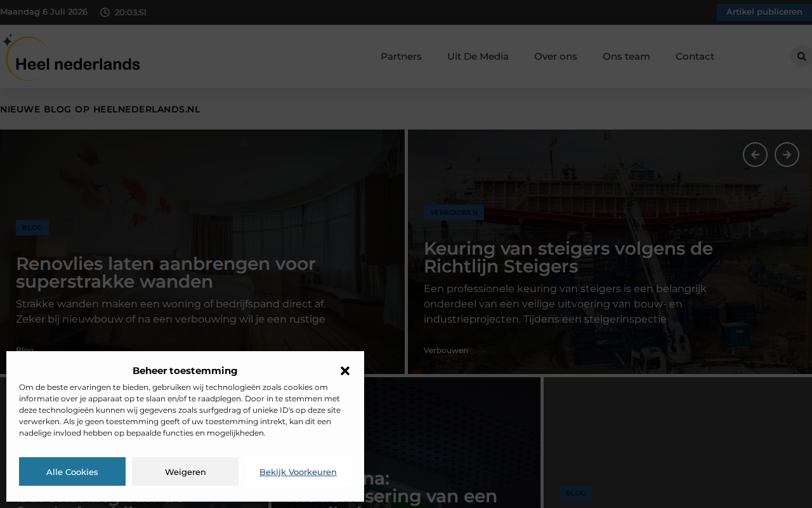Click Beheer toestemming dialog title

(x=185, y=371)
